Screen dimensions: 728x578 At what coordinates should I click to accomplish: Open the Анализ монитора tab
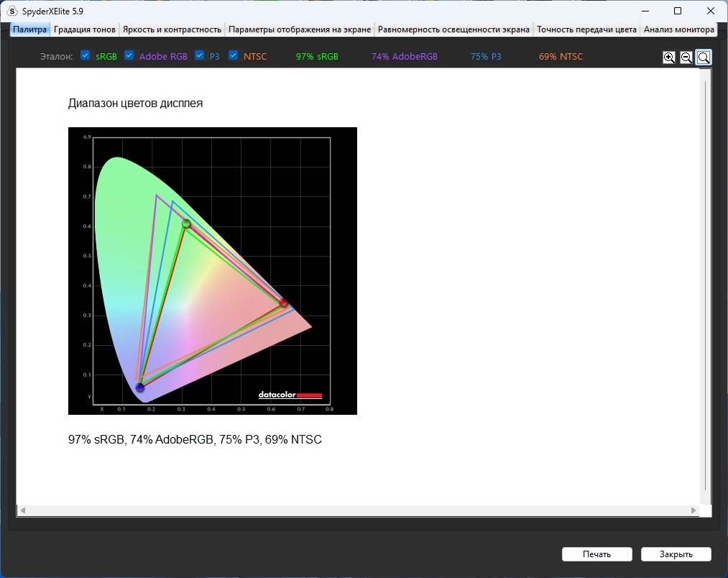679,29
